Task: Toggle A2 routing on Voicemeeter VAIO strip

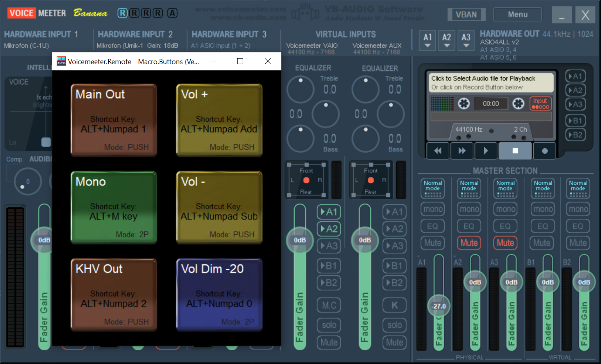Action: pos(329,229)
